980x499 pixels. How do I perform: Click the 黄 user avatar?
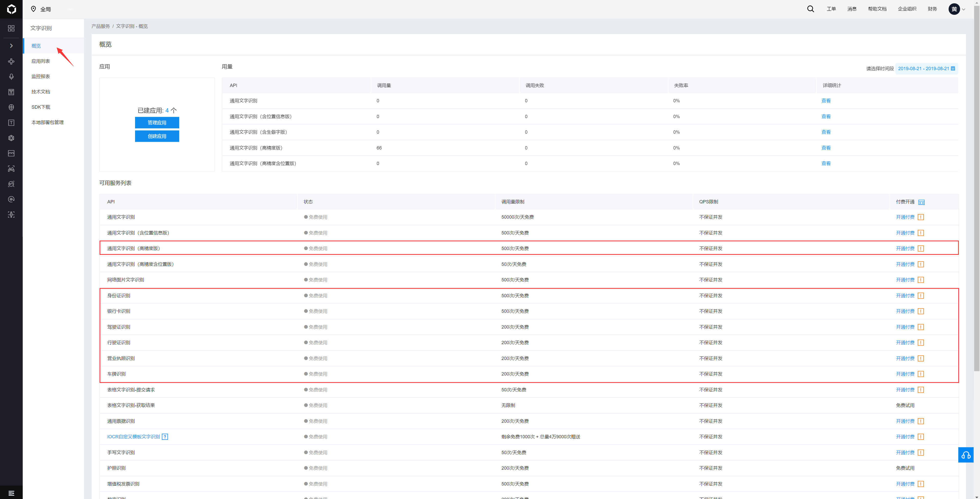click(954, 9)
